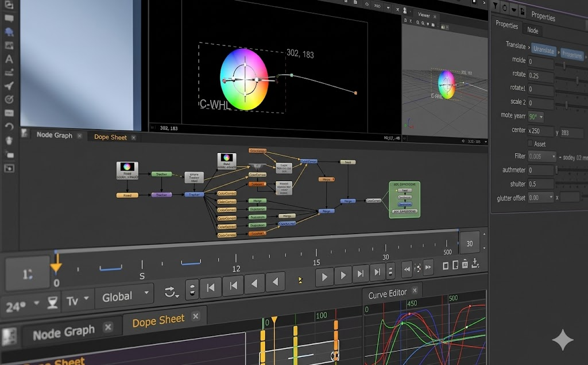Switch to the lower Dope Sheet tab
Image resolution: width=588 pixels, height=365 pixels.
(x=158, y=320)
